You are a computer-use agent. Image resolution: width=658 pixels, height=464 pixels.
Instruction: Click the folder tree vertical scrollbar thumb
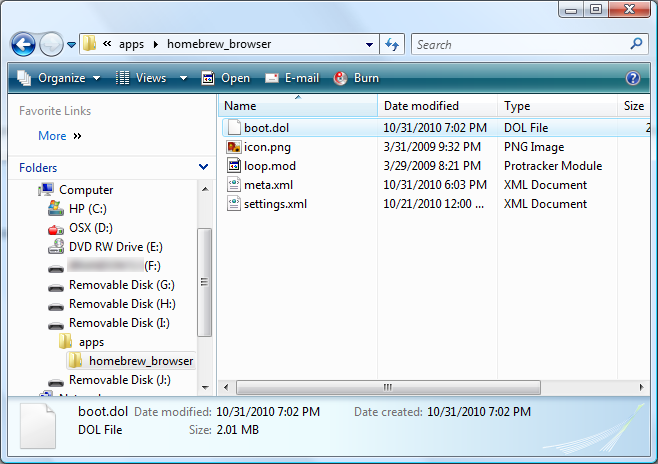[x=204, y=282]
